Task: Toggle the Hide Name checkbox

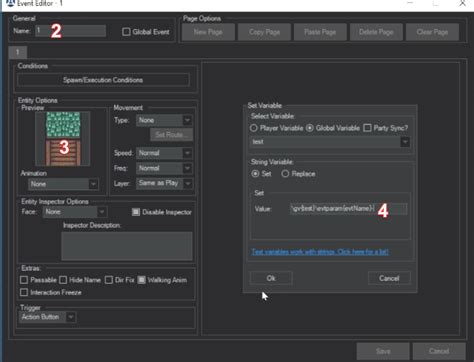Action: point(63,280)
